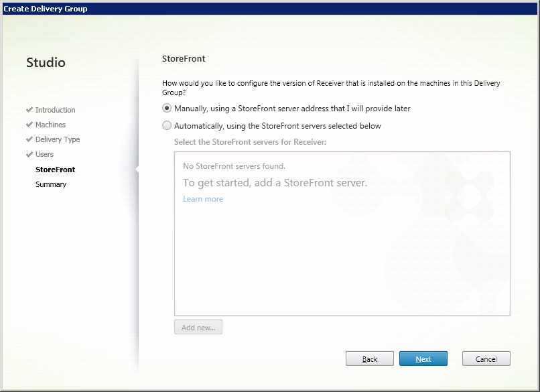540x392 pixels.
Task: Click 'No StoreFront servers found.' text
Action: (x=234, y=166)
